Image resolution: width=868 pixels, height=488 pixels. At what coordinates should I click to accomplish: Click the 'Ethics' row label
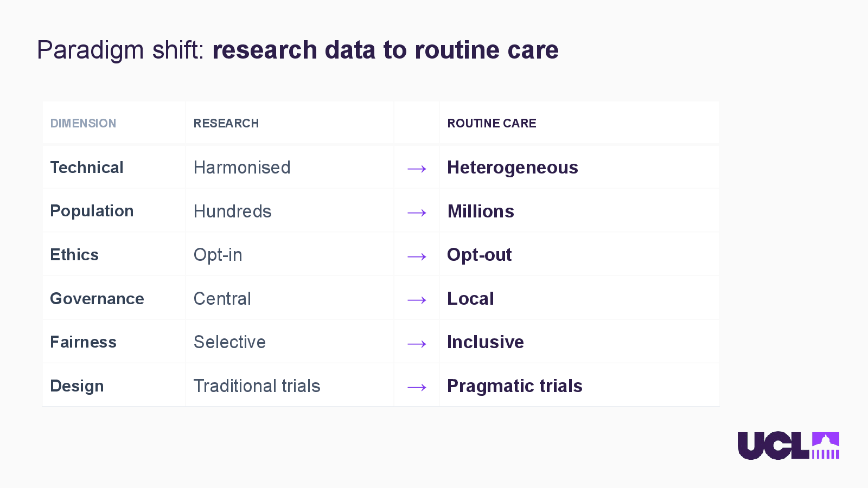coord(74,255)
